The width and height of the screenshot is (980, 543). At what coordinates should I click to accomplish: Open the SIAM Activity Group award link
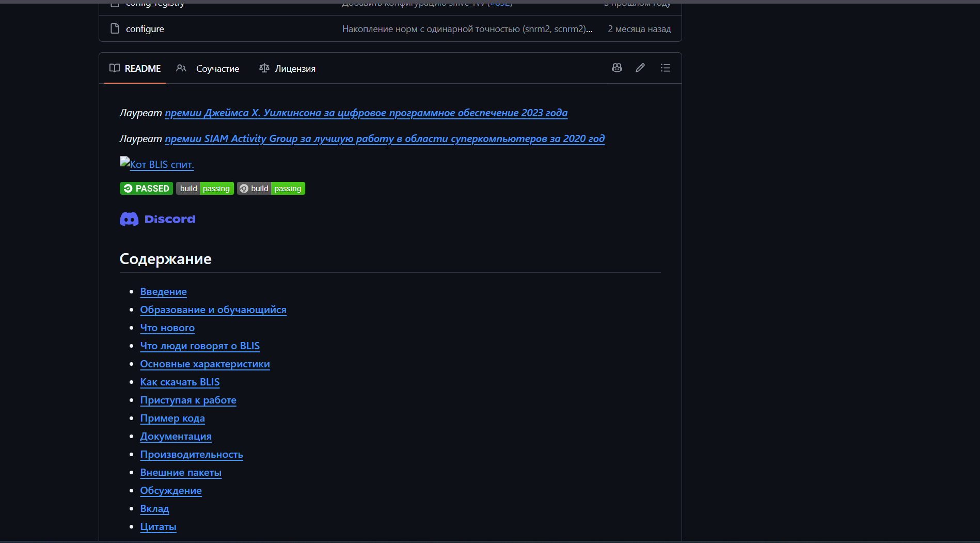(x=385, y=138)
